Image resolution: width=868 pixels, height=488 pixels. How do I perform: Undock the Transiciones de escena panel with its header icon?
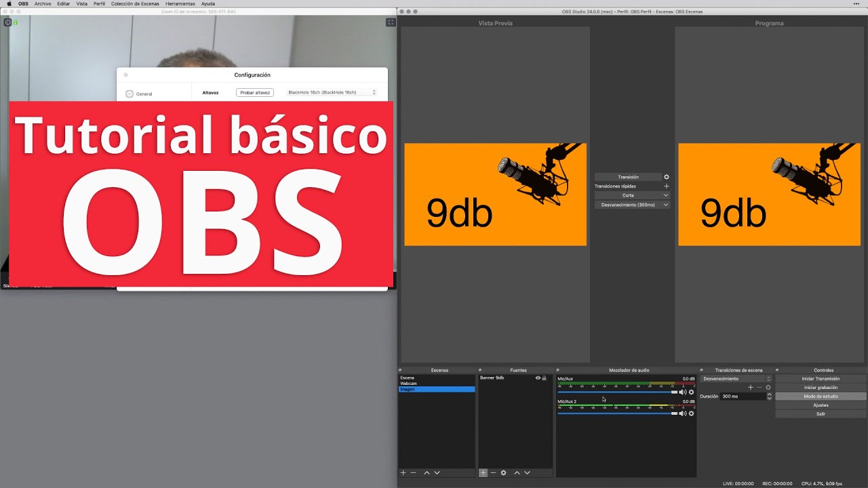coord(703,370)
